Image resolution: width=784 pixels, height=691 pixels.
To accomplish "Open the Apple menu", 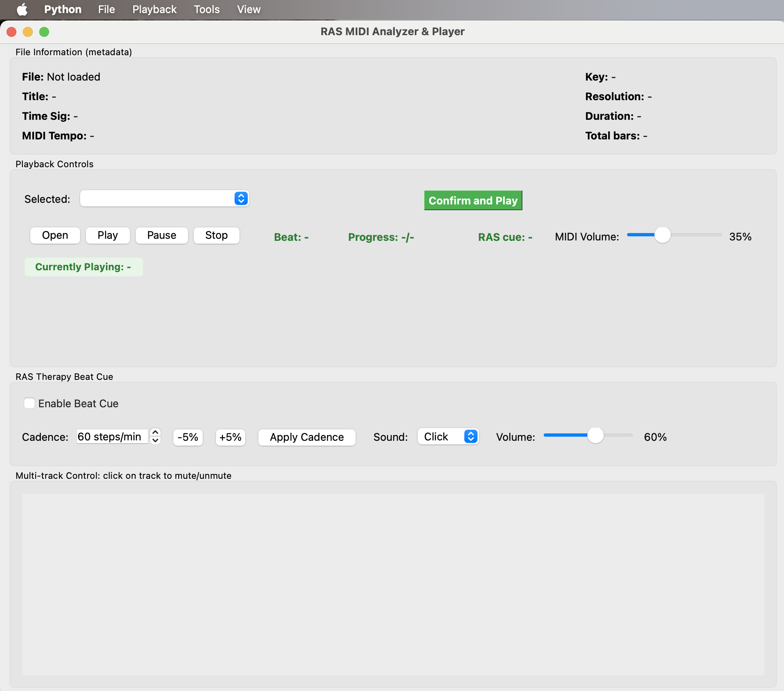I will tap(22, 9).
